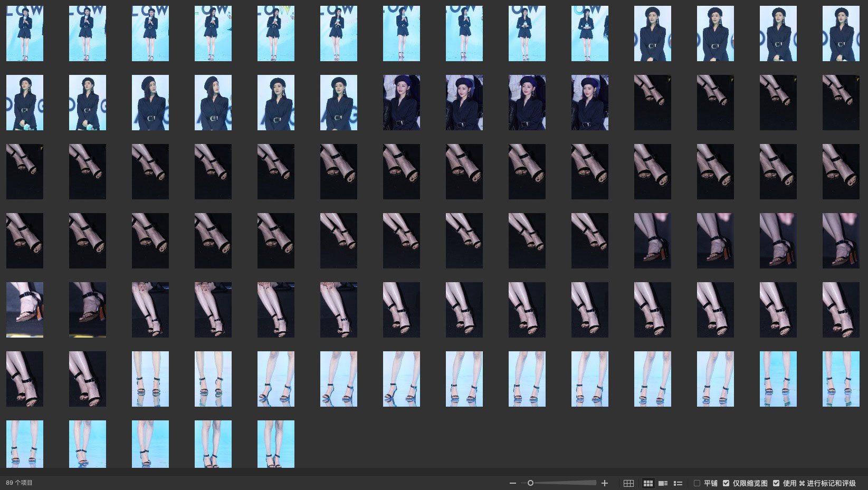Select the last thumbnail in the third row
The height and width of the screenshot is (490, 868).
[841, 171]
